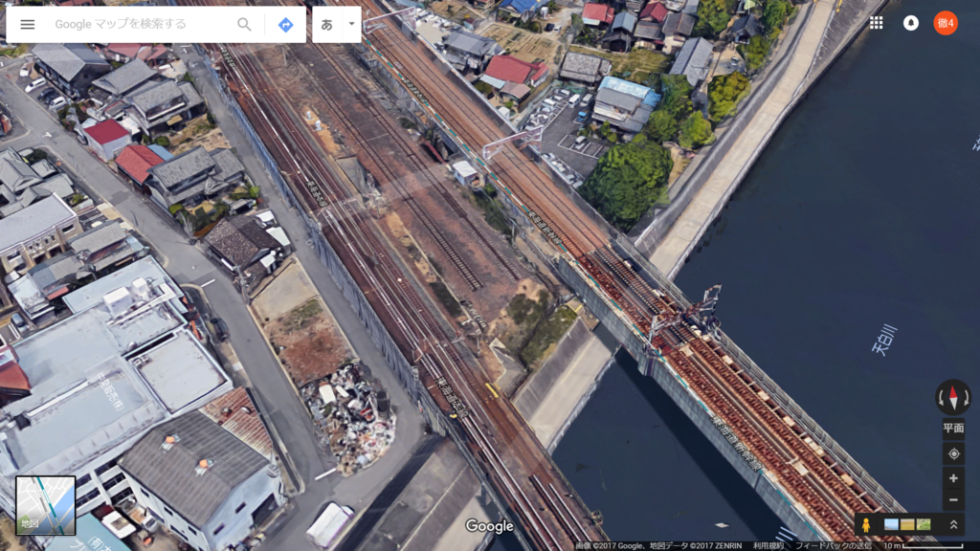Show my location with the target icon
The height and width of the screenshot is (551, 980).
click(x=953, y=453)
